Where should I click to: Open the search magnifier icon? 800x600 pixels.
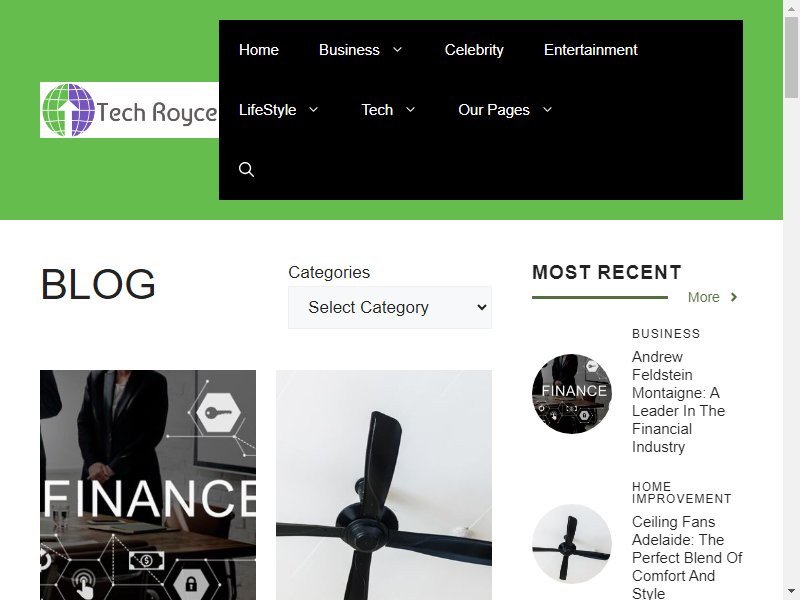246,169
